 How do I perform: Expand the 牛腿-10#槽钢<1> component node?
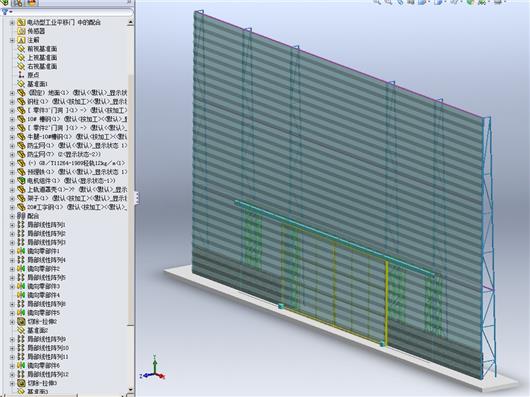click(x=12, y=137)
